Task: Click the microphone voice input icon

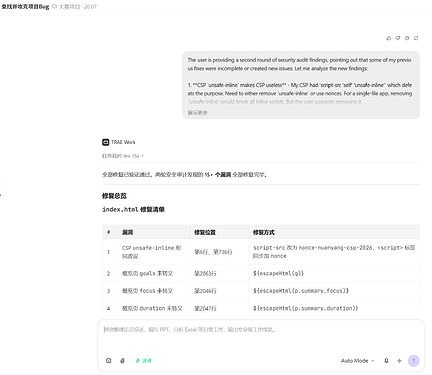Action: (386, 361)
